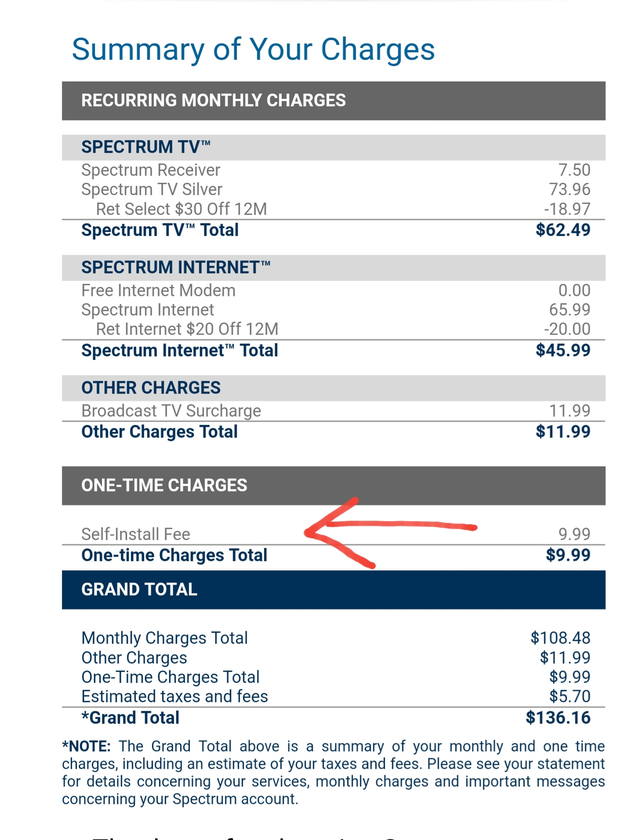
Task: Select the Free Internet Modem line
Action: pyautogui.click(x=159, y=290)
